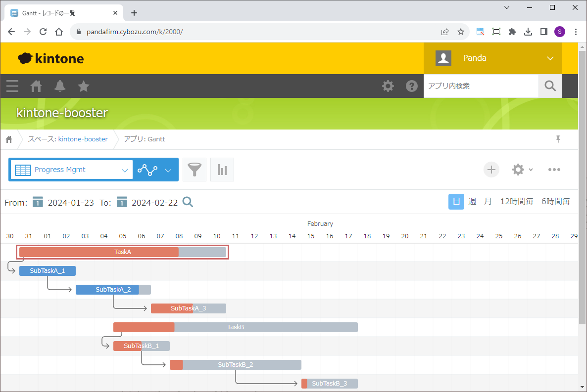This screenshot has width=587, height=392.
Task: Select the 12時間毎 timeline scale
Action: [x=517, y=202]
